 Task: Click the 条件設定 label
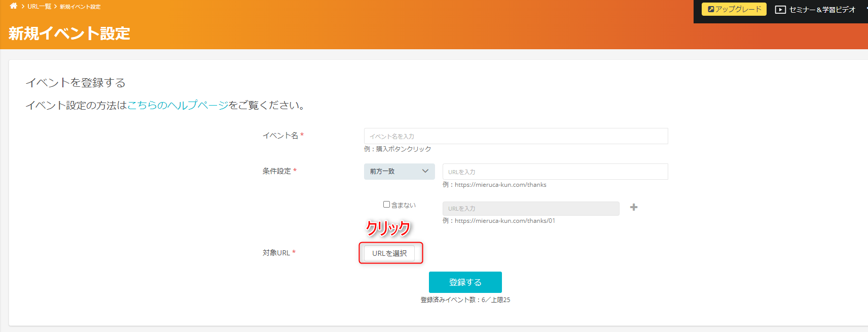277,171
